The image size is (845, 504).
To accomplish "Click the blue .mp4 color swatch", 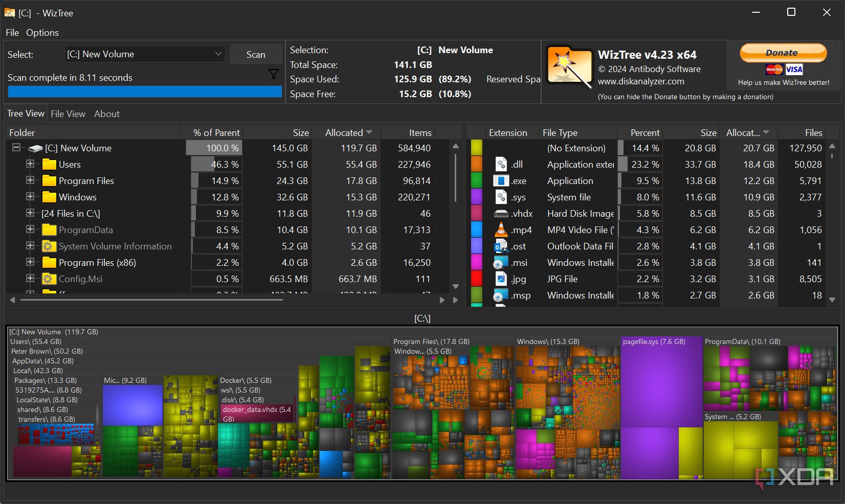I will point(477,230).
